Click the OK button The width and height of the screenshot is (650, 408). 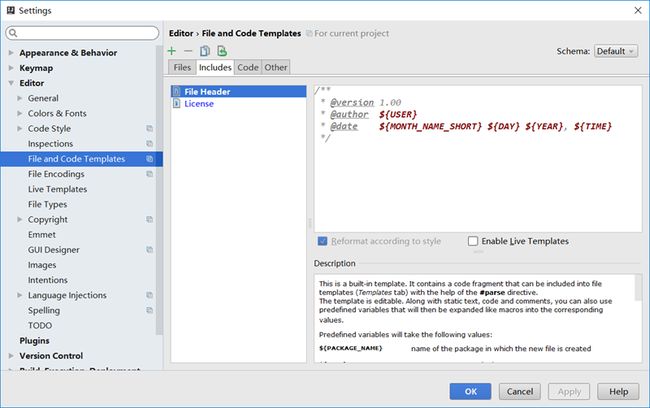click(471, 391)
